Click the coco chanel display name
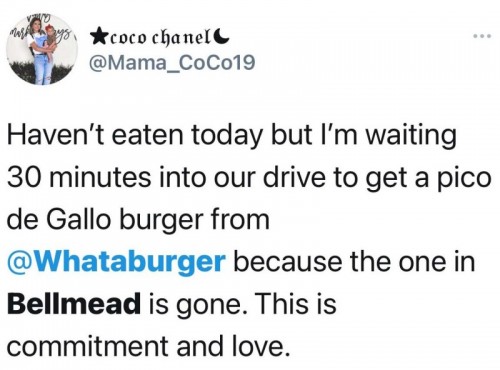The width and height of the screenshot is (500, 370). (x=161, y=39)
